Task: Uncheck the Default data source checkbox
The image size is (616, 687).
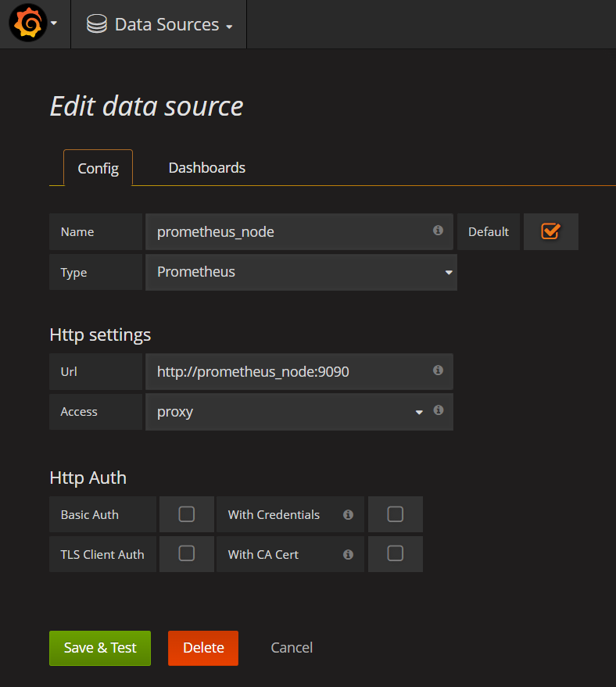Action: coord(550,231)
